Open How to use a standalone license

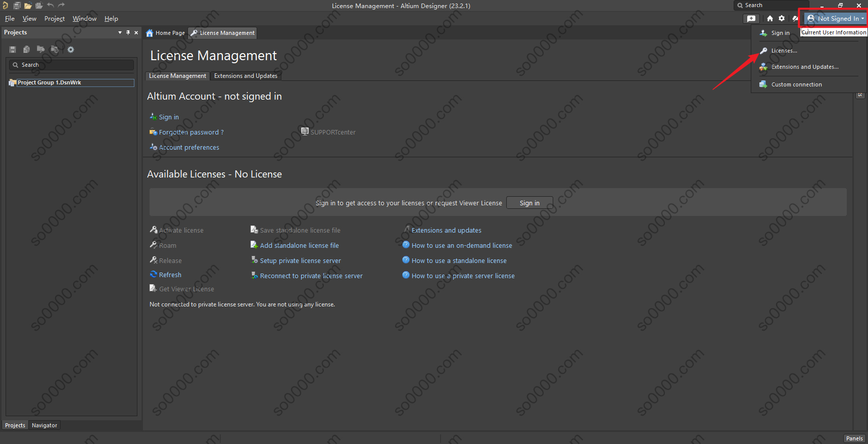click(x=459, y=260)
